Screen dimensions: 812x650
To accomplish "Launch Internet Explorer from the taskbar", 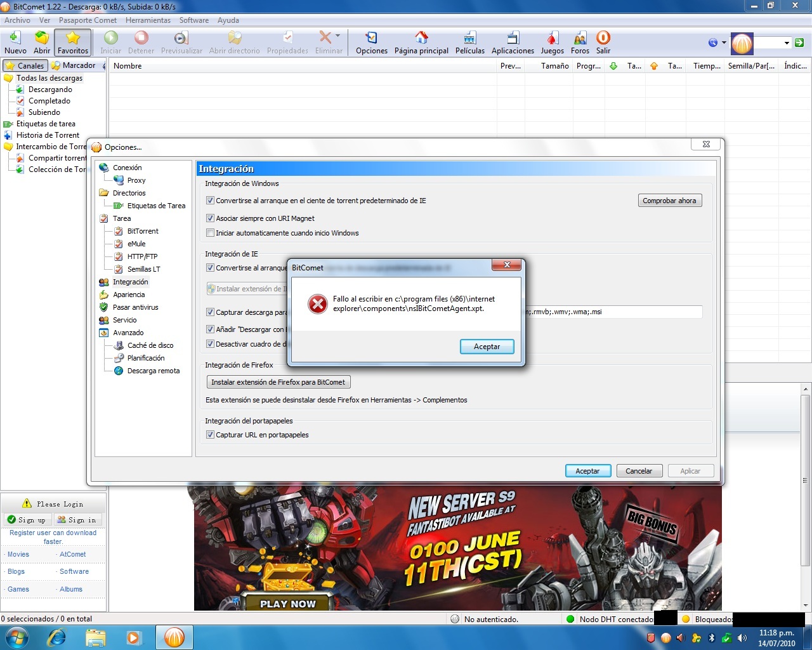I will (56, 637).
